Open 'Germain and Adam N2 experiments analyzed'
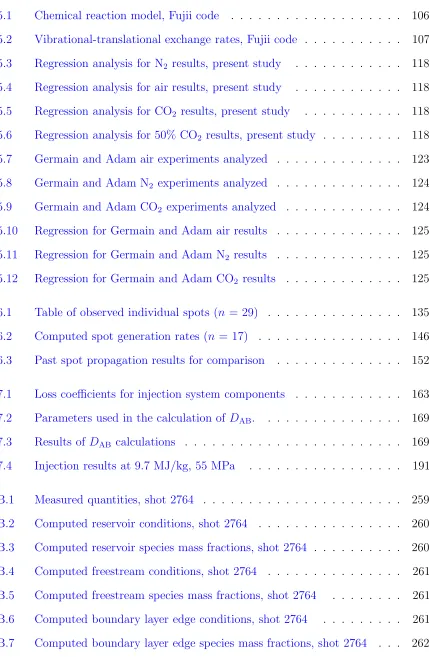Image resolution: width=429 pixels, height=657 pixels. coord(151,183)
